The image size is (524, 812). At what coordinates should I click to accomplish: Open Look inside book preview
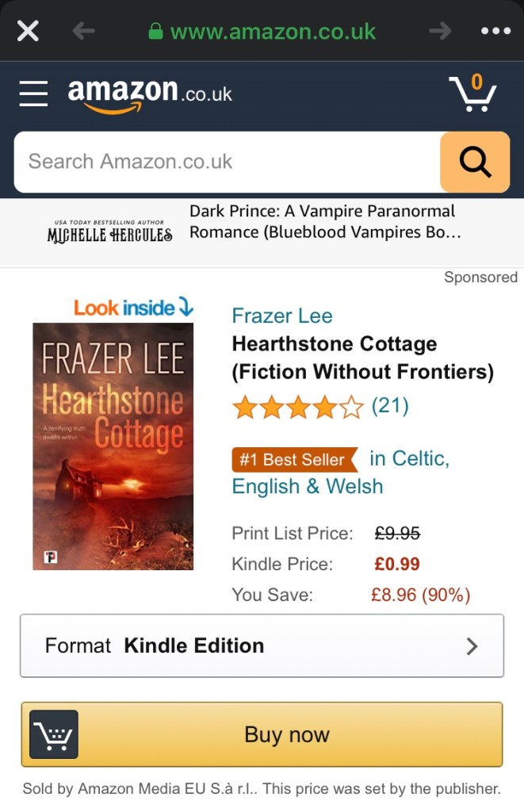[134, 308]
